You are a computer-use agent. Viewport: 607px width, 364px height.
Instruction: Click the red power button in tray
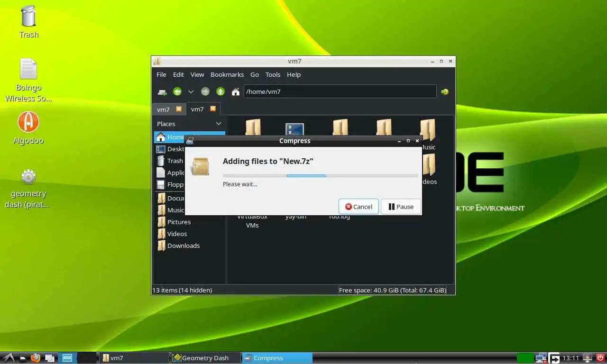[x=600, y=358]
